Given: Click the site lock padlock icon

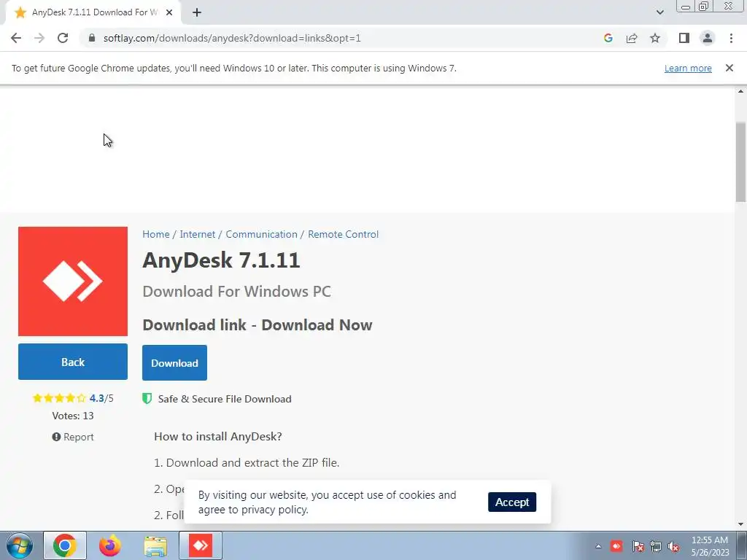Looking at the screenshot, I should (x=92, y=38).
